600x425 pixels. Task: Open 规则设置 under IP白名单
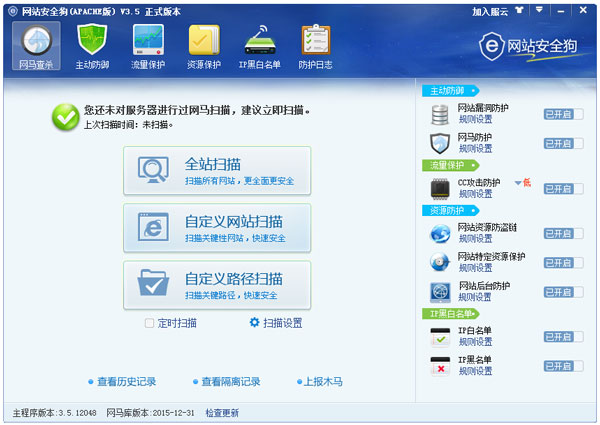click(x=475, y=342)
